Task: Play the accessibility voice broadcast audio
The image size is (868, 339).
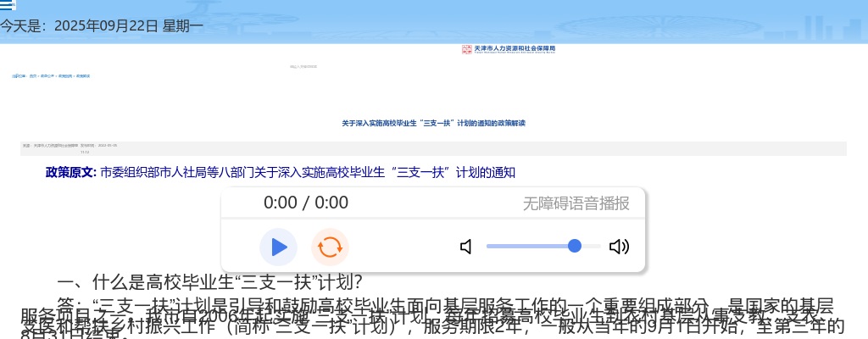Action: click(278, 247)
